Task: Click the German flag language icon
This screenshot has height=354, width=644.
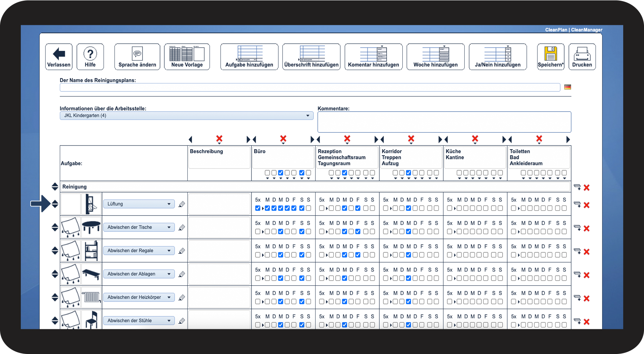Action: tap(567, 87)
